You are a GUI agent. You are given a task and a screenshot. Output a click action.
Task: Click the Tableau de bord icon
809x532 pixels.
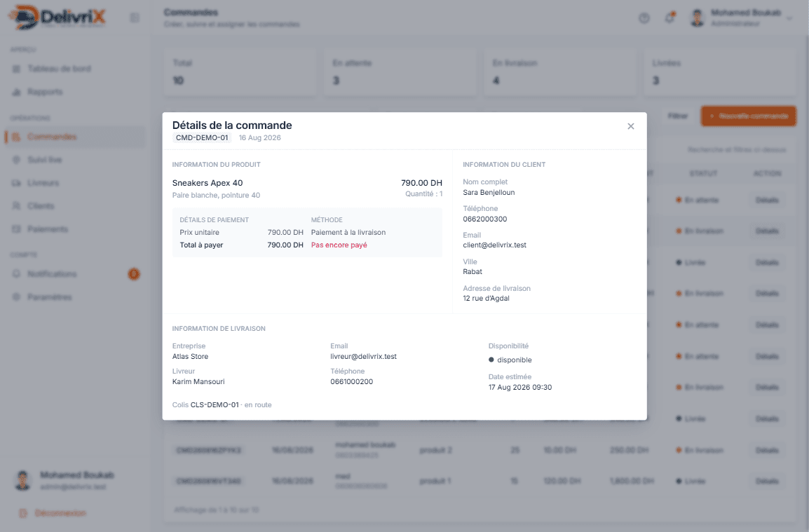(x=17, y=69)
